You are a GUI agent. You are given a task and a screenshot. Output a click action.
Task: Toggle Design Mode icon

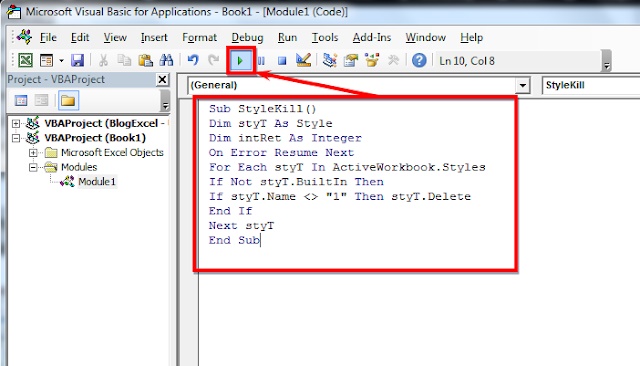303,61
